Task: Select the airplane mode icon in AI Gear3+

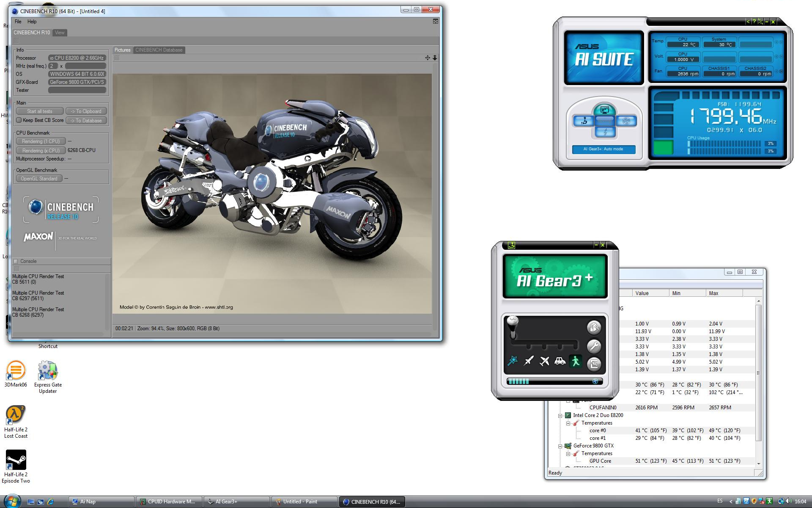Action: [x=544, y=361]
